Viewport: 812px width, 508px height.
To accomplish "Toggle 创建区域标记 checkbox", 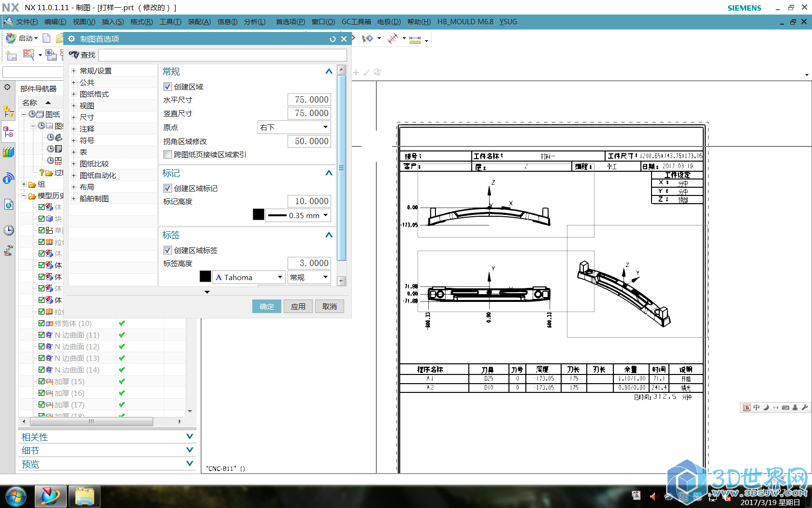I will (168, 188).
